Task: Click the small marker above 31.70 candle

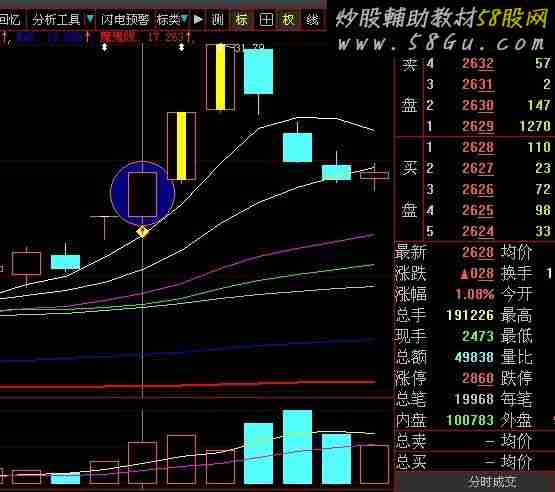Action: pos(182,47)
